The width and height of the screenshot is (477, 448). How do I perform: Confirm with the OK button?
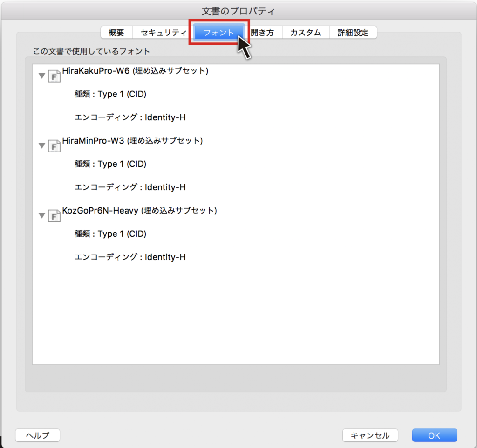[x=435, y=435]
